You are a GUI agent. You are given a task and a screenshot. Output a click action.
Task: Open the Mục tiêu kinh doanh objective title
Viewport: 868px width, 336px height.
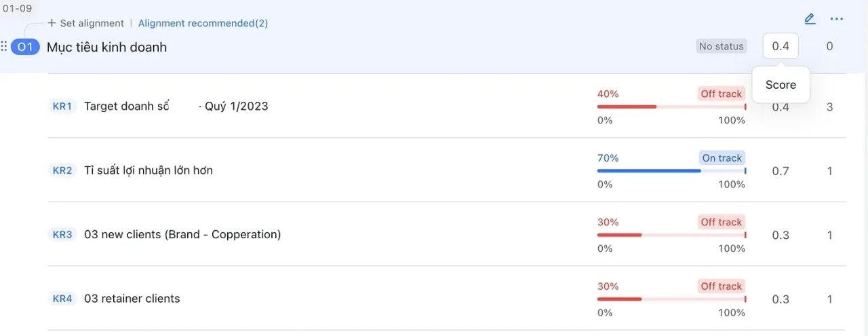(x=106, y=48)
